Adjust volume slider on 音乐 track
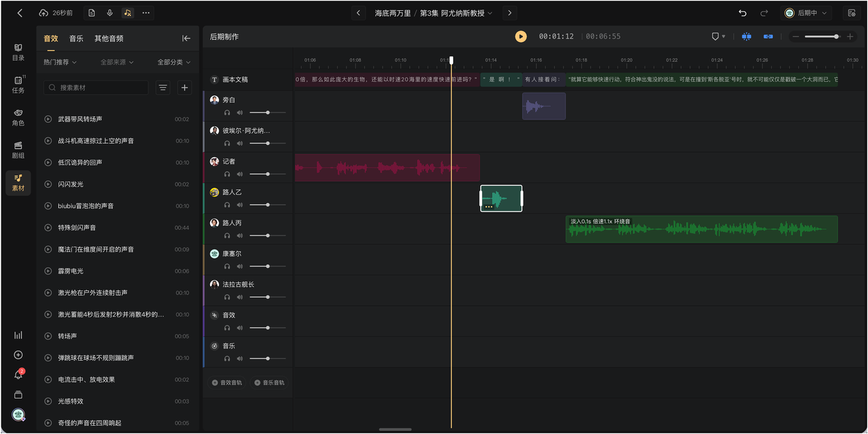This screenshot has width=868, height=434. click(x=267, y=359)
